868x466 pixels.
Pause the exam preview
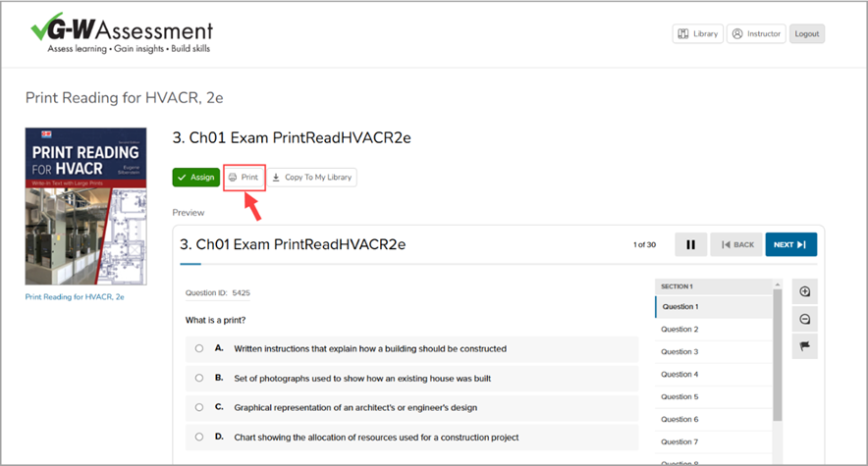(690, 244)
